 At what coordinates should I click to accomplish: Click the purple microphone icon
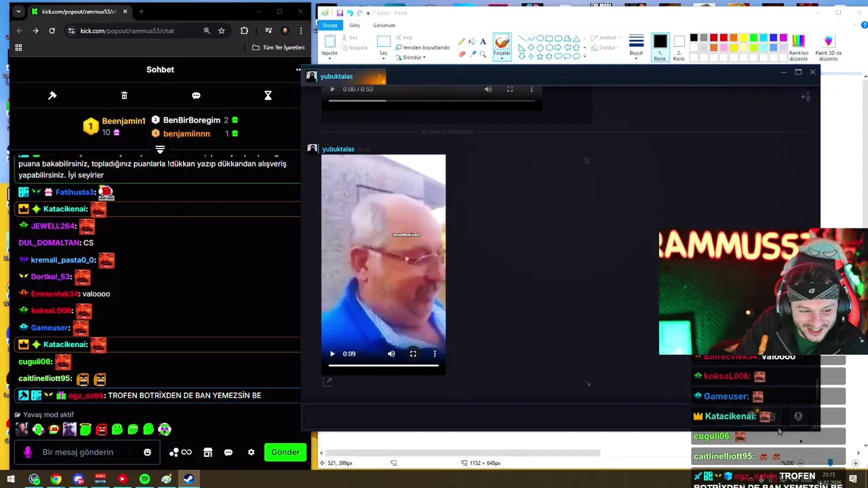point(28,452)
